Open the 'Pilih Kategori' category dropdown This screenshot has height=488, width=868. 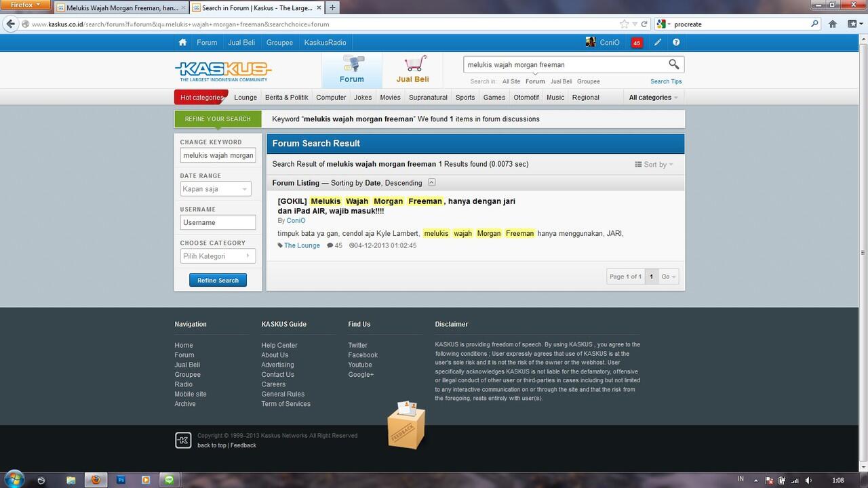click(x=218, y=256)
